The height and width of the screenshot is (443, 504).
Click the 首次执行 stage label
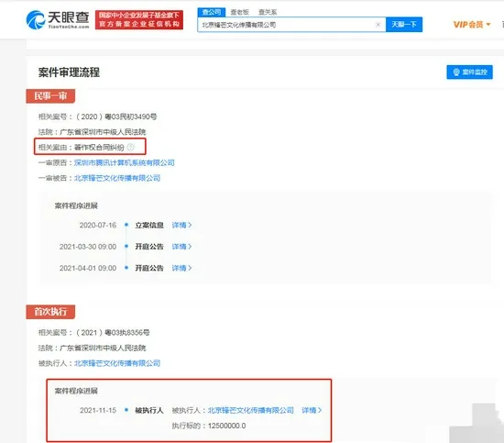[x=50, y=312]
